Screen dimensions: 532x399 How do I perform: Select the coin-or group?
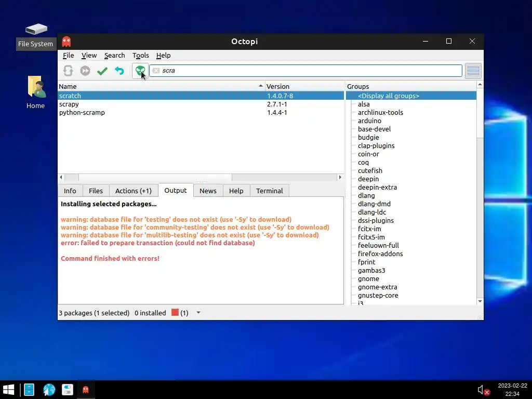pyautogui.click(x=368, y=154)
